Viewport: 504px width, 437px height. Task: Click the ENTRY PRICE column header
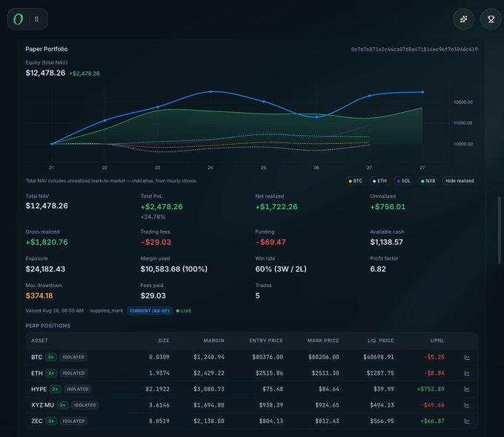(266, 341)
